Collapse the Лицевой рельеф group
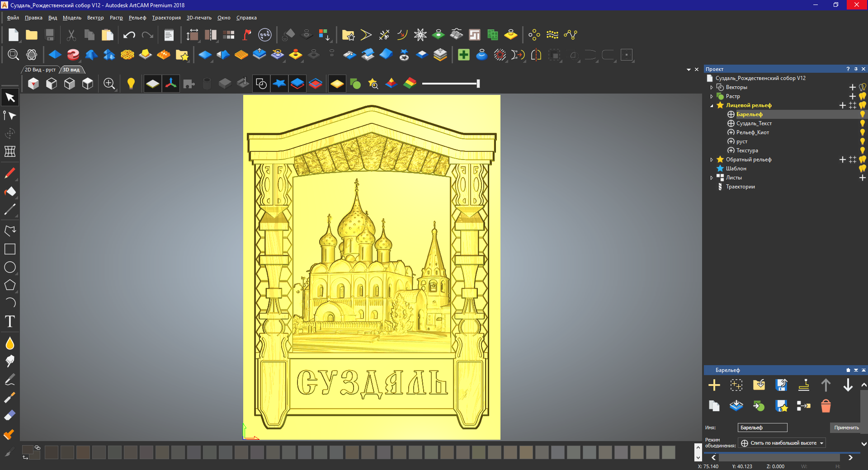The height and width of the screenshot is (470, 868). tap(712, 105)
